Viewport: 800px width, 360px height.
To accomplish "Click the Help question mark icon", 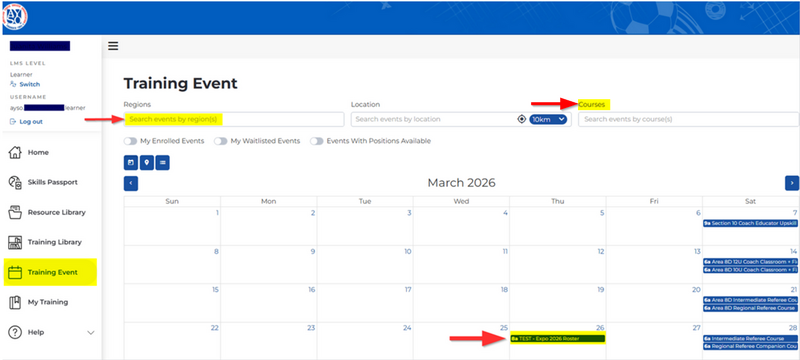I will coord(16,332).
